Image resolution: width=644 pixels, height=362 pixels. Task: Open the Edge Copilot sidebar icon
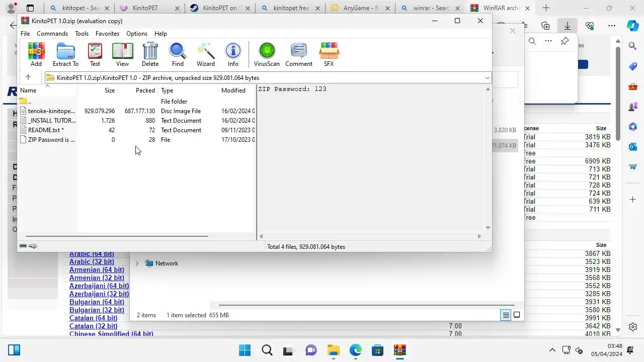(x=633, y=26)
